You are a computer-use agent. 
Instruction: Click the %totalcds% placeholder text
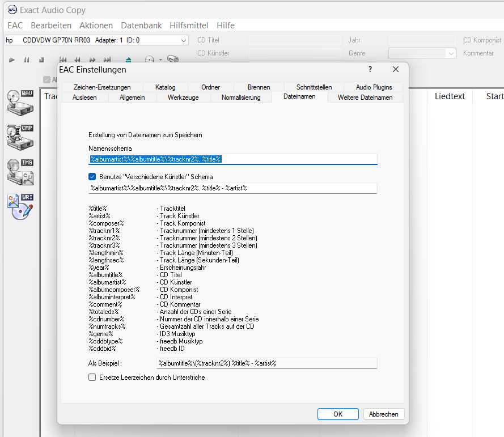(104, 312)
